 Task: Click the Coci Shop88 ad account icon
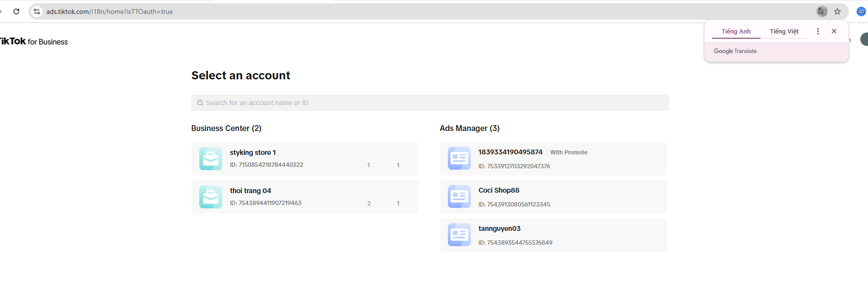(459, 196)
